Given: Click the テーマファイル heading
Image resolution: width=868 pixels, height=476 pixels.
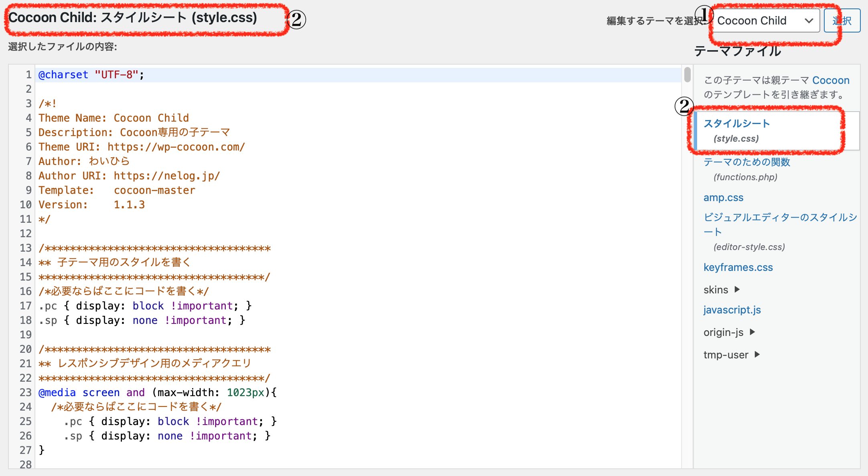Looking at the screenshot, I should (x=738, y=51).
